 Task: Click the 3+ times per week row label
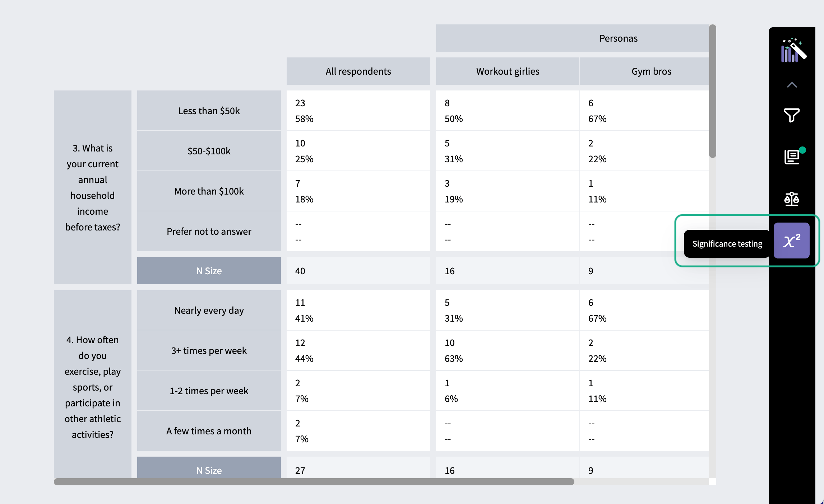click(209, 350)
